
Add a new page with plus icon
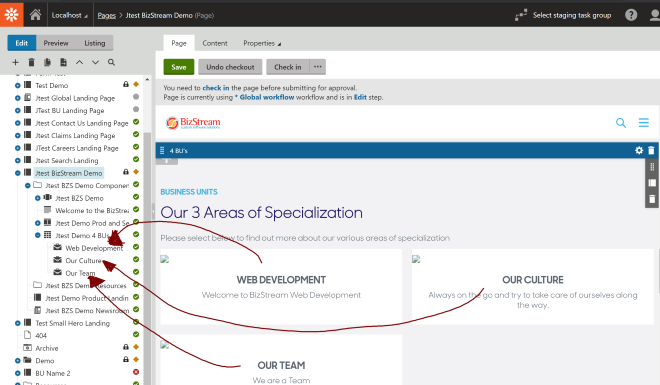coord(16,62)
